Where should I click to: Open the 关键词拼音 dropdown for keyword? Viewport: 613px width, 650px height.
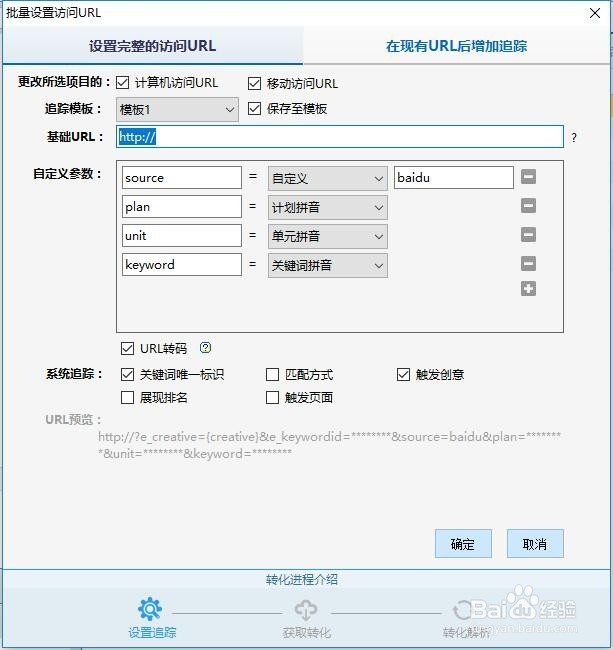coord(328,265)
